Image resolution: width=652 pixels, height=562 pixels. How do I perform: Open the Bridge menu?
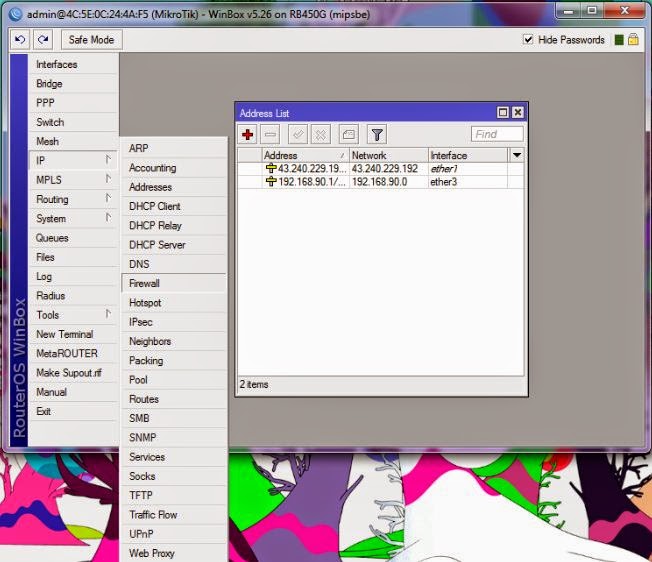[x=73, y=84]
